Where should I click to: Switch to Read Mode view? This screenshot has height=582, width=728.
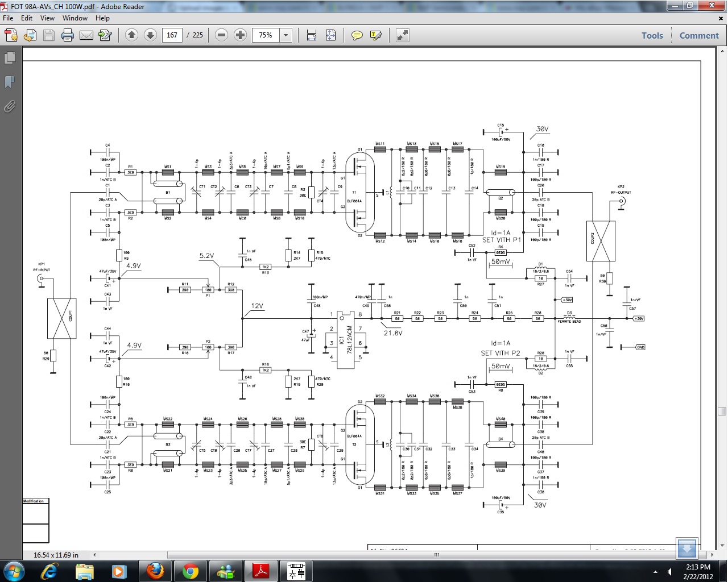click(x=403, y=35)
